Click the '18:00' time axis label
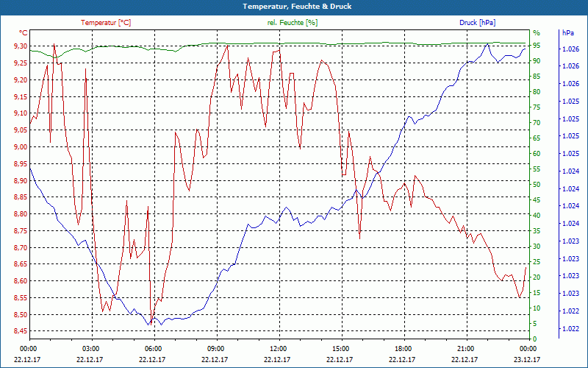Screen dimensions: 588x368 402,348
